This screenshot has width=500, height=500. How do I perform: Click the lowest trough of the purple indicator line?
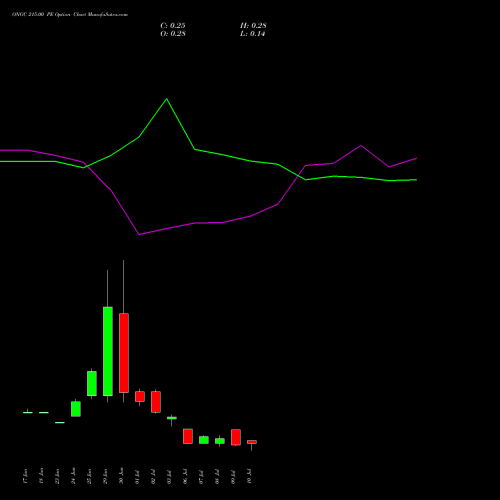pos(139,235)
